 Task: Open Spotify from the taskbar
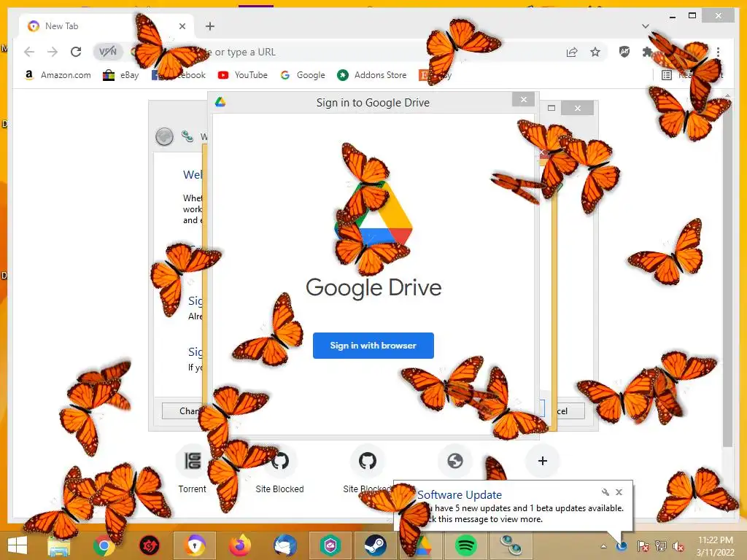pos(466,545)
